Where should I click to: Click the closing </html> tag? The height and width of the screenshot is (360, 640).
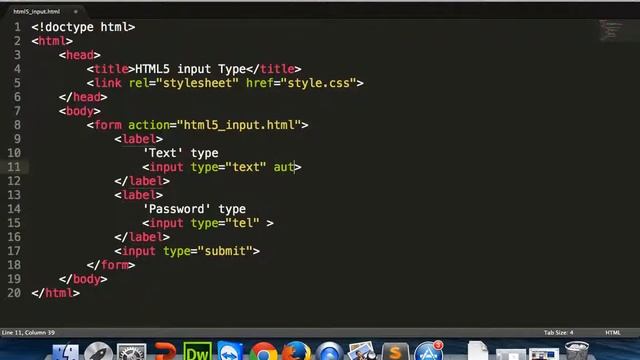56,293
